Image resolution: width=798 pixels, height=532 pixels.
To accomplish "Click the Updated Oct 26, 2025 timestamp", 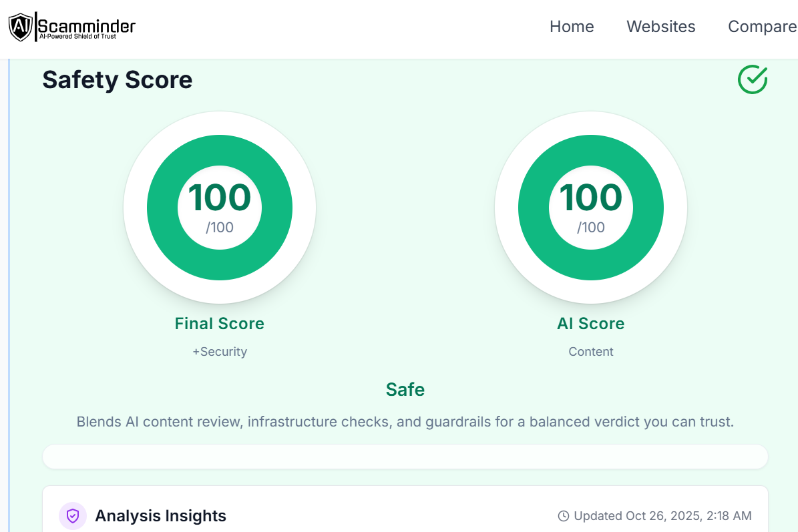I will coord(662,516).
